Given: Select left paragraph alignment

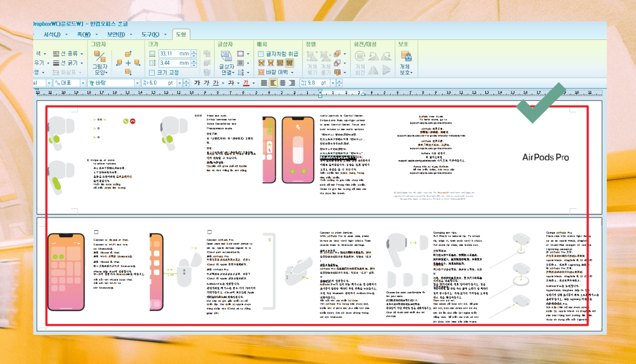Looking at the screenshot, I should [273, 83].
